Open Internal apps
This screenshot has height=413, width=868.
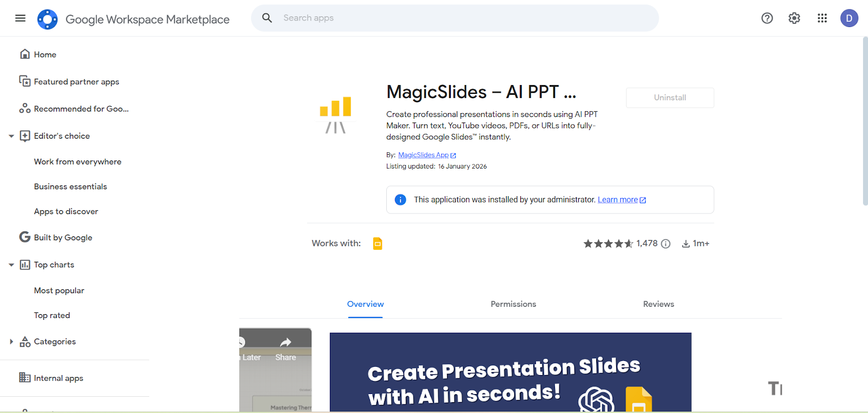point(59,378)
